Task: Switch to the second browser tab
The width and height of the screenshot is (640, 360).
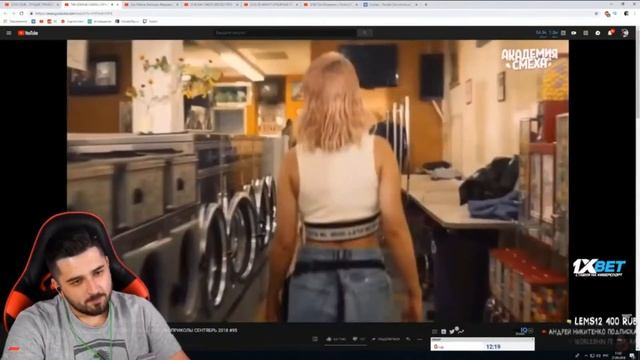Action: pyautogui.click(x=91, y=4)
